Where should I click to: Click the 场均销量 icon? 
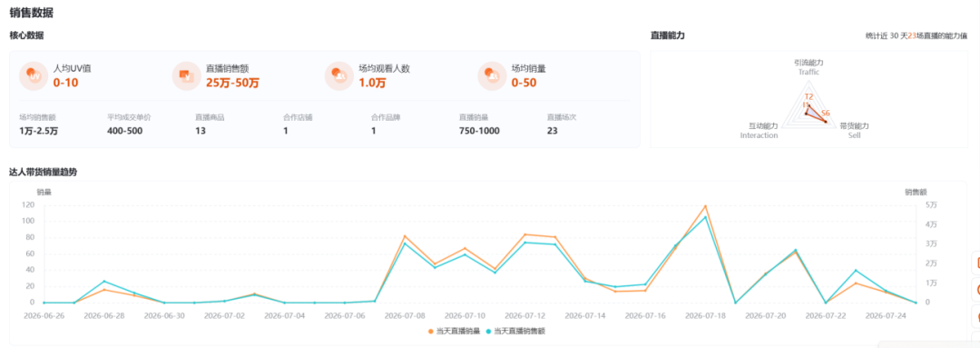(493, 75)
